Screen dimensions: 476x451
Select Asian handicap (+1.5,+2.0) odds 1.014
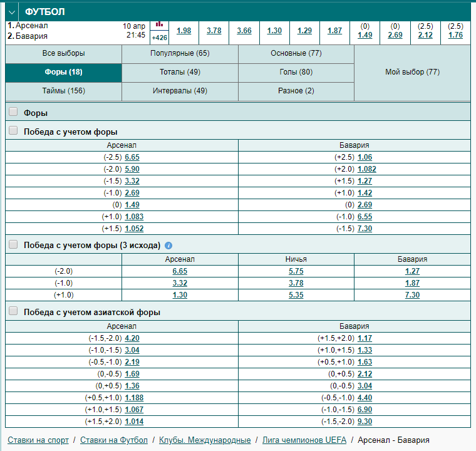[x=134, y=422]
